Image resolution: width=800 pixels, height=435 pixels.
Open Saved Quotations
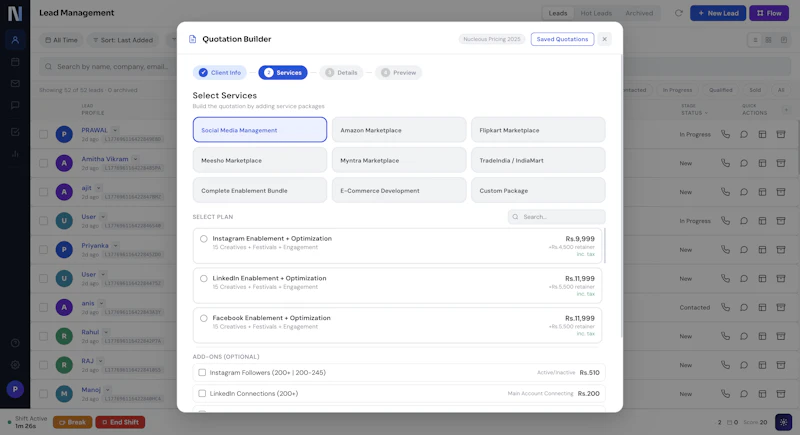coord(562,39)
